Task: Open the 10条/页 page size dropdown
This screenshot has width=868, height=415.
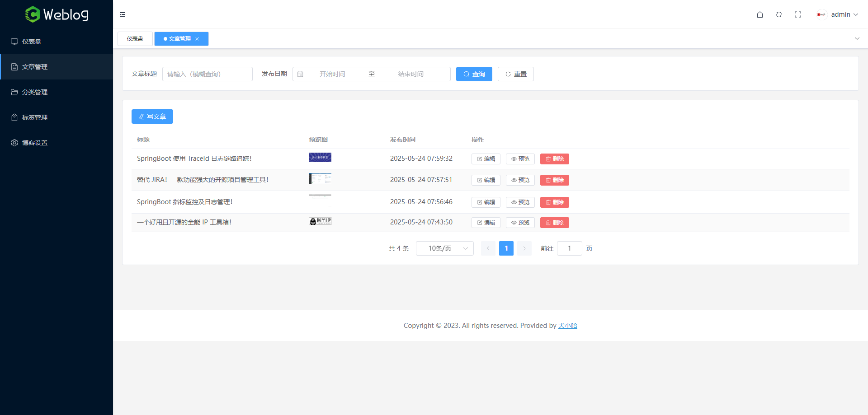Action: click(x=444, y=248)
